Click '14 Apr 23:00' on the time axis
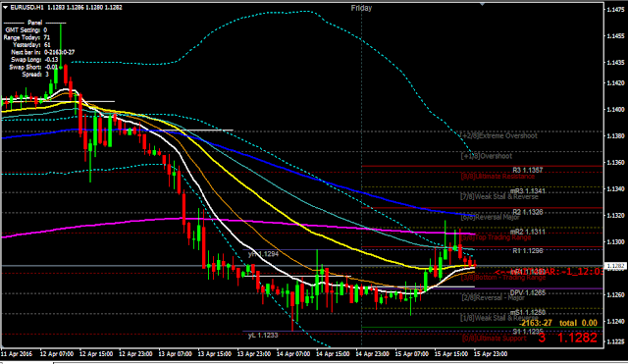 click(372, 354)
